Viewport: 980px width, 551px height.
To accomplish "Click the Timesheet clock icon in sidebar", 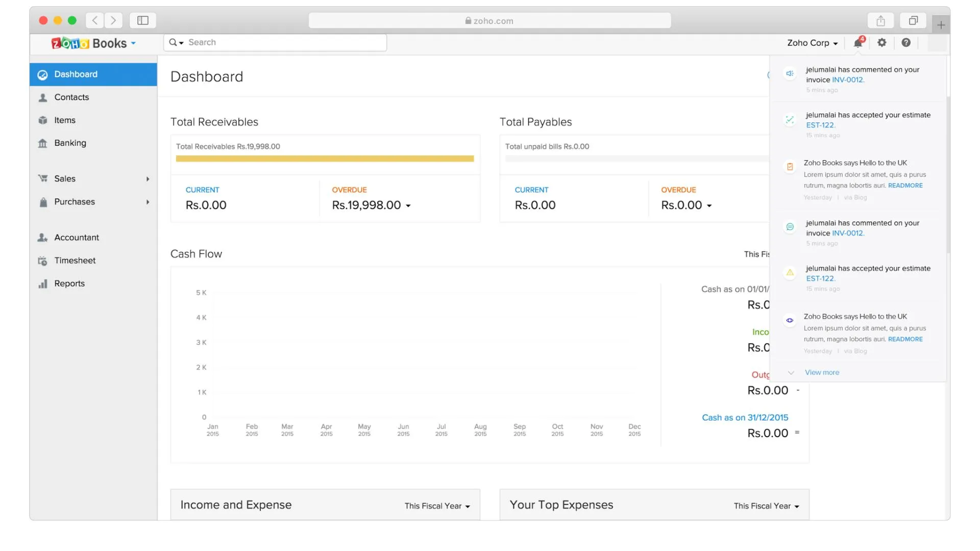I will pos(43,261).
